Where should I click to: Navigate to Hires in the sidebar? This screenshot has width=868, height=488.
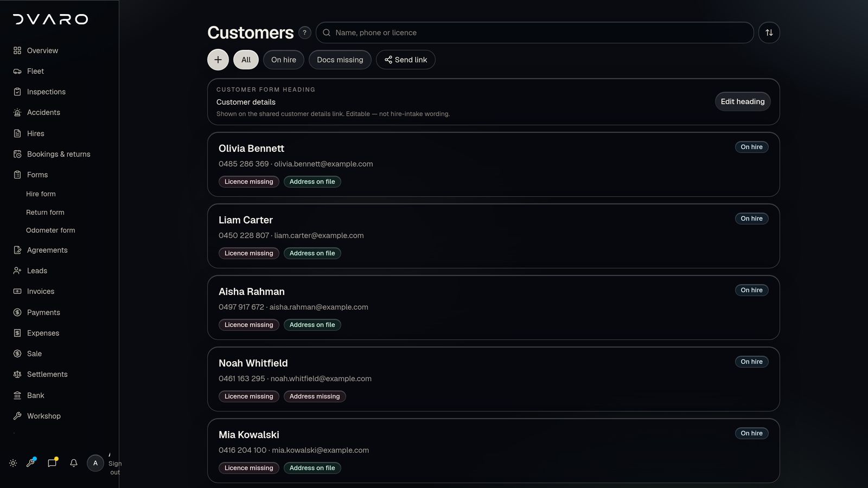(29, 133)
